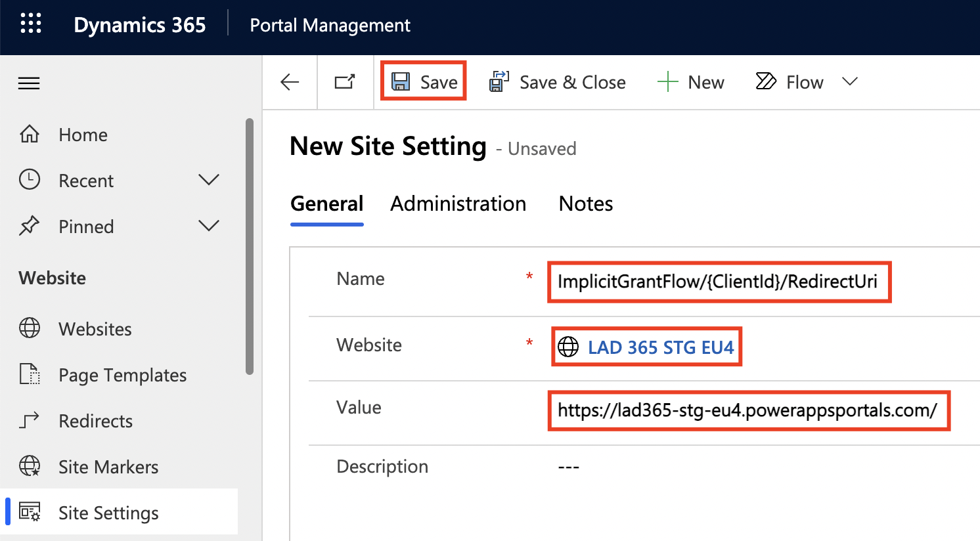980x541 pixels.
Task: Click Portal Management app name
Action: tap(330, 25)
